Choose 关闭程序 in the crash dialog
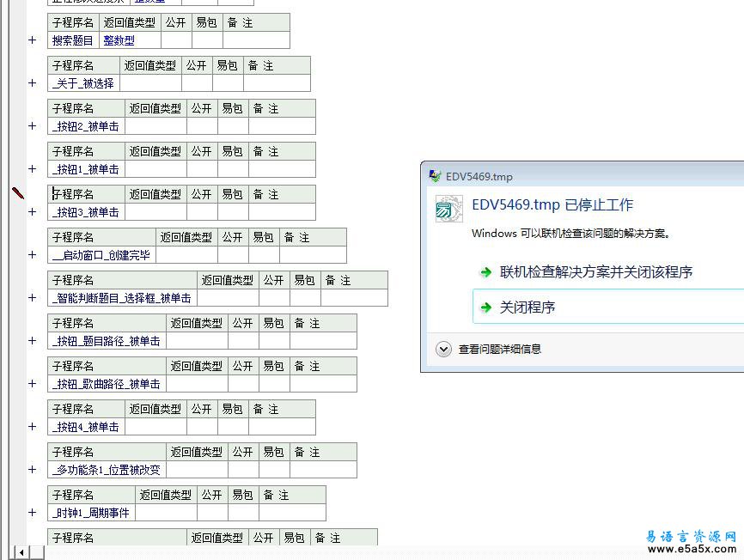The width and height of the screenshot is (744, 560). point(527,307)
